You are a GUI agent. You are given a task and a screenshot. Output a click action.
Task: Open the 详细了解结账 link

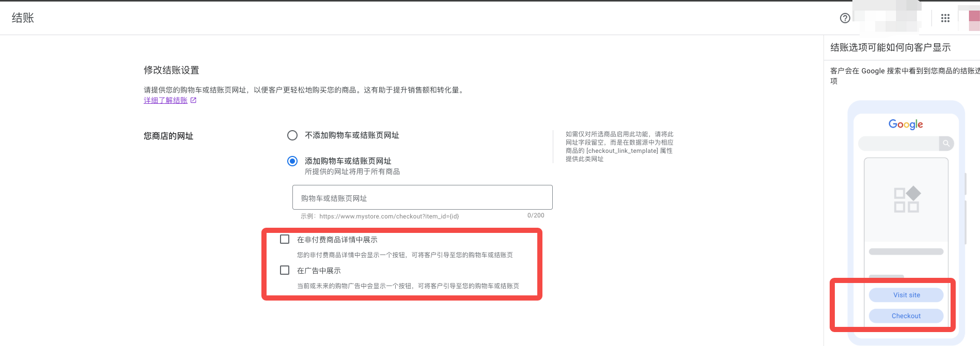(165, 100)
